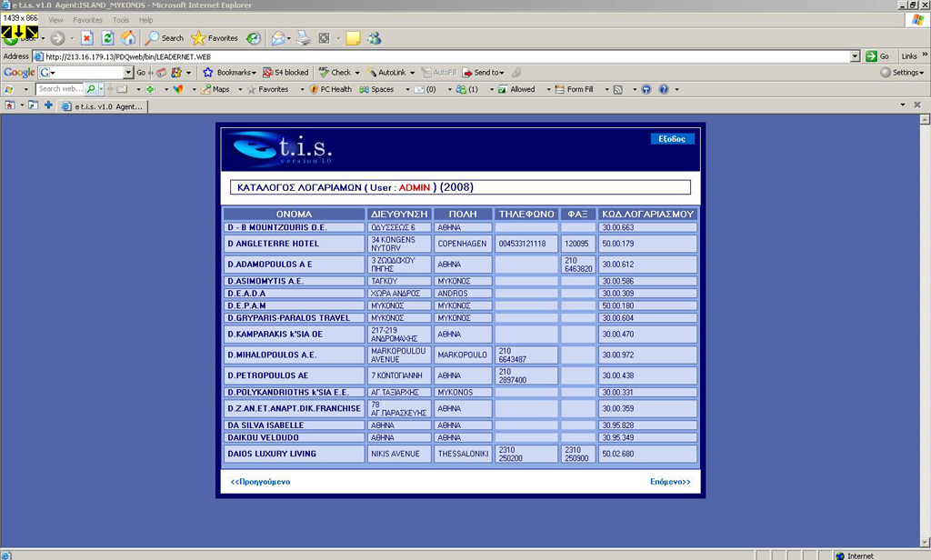The image size is (931, 560).
Task: Expand the arrow next to Form Fill
Action: tap(606, 90)
